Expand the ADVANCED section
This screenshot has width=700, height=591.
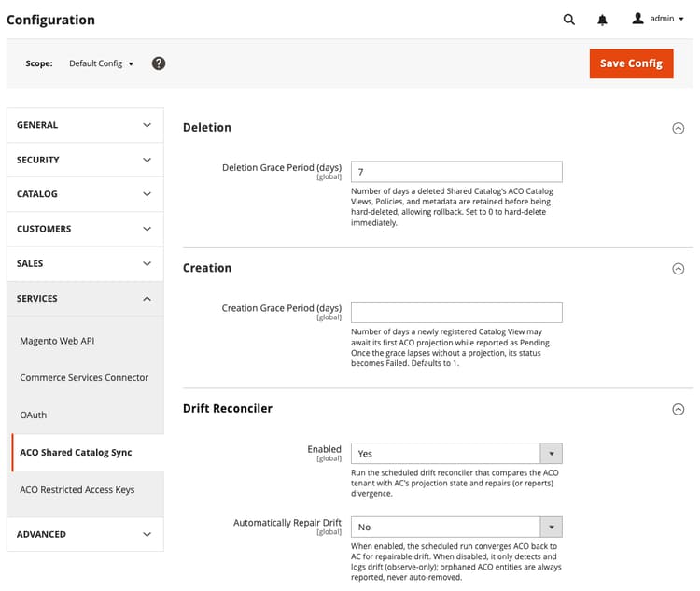[85, 534]
